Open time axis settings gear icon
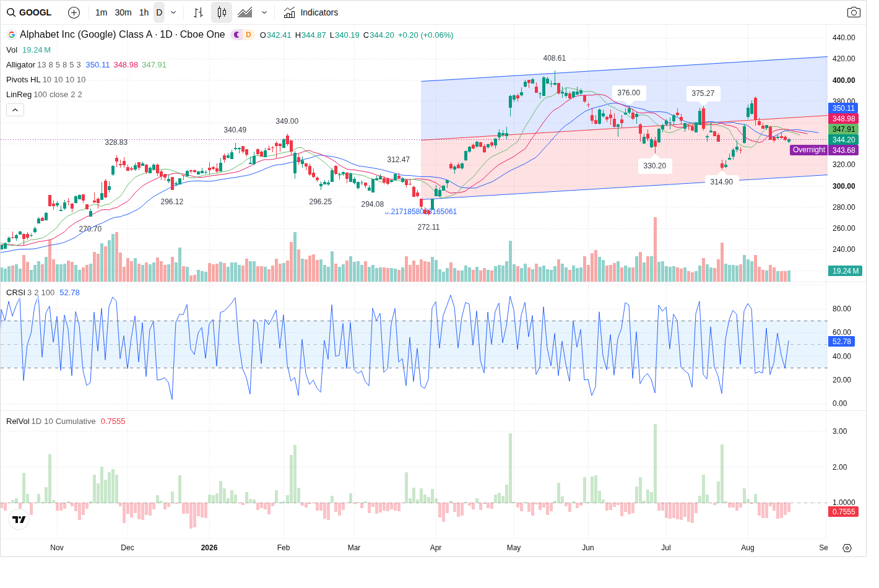 click(x=847, y=548)
